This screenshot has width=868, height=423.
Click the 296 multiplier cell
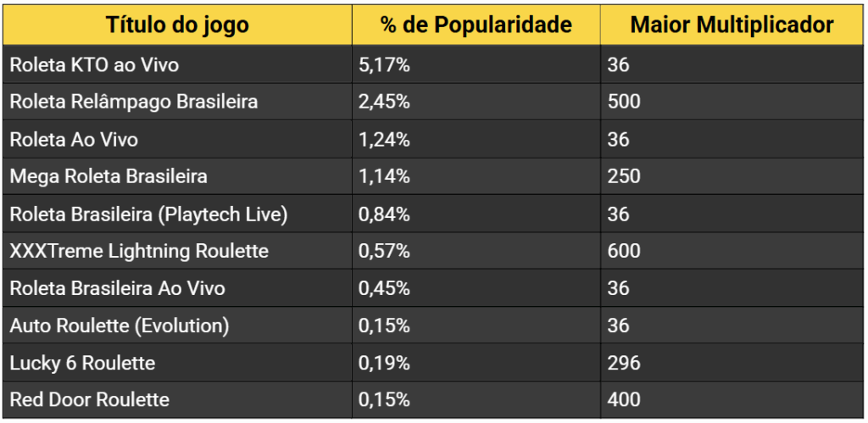pos(624,363)
